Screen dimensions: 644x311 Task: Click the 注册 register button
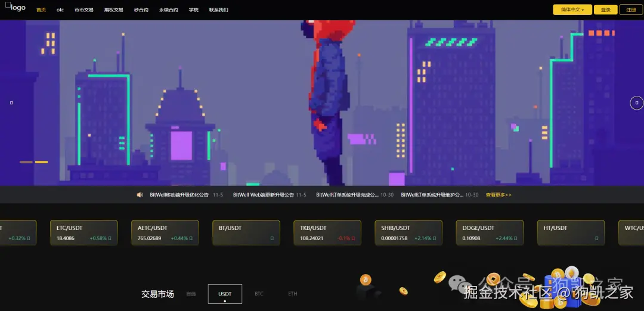click(x=631, y=10)
